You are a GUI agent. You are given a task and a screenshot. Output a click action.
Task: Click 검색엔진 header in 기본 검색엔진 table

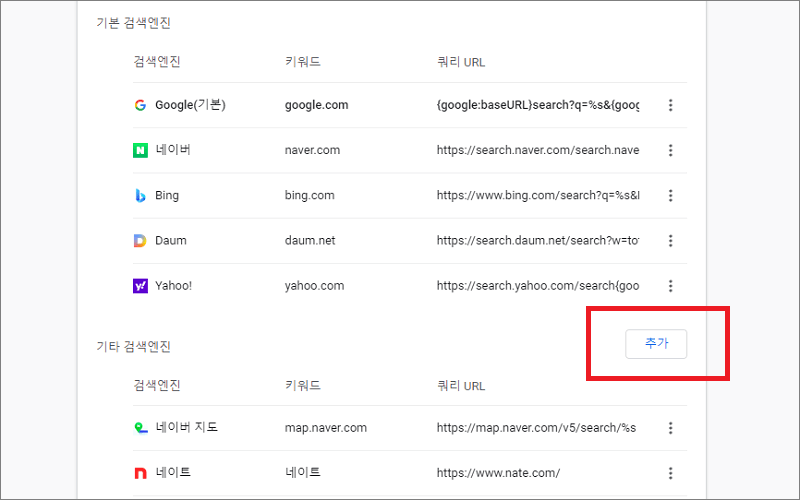[157, 62]
